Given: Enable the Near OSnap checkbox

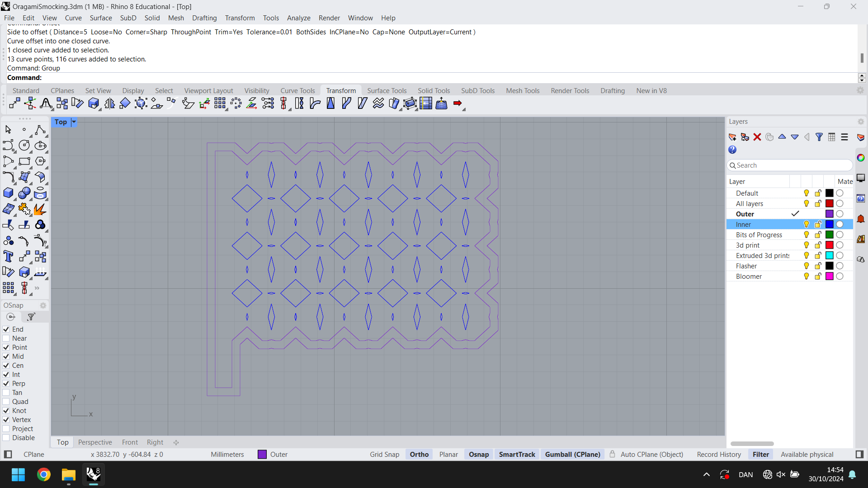Looking at the screenshot, I should coord(6,338).
